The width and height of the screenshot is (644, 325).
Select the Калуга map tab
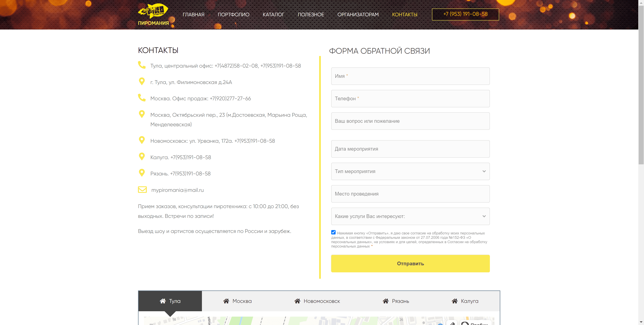(x=465, y=301)
